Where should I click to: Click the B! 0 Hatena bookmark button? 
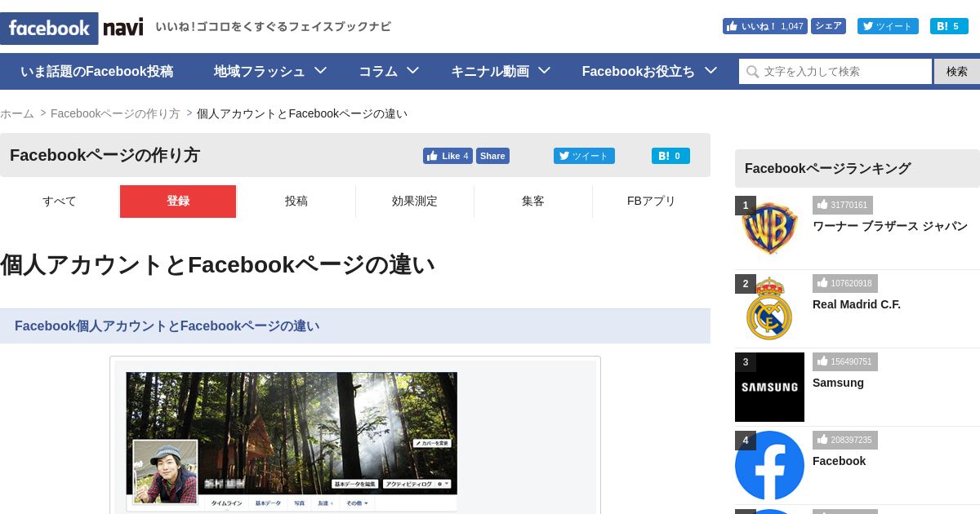click(x=670, y=156)
